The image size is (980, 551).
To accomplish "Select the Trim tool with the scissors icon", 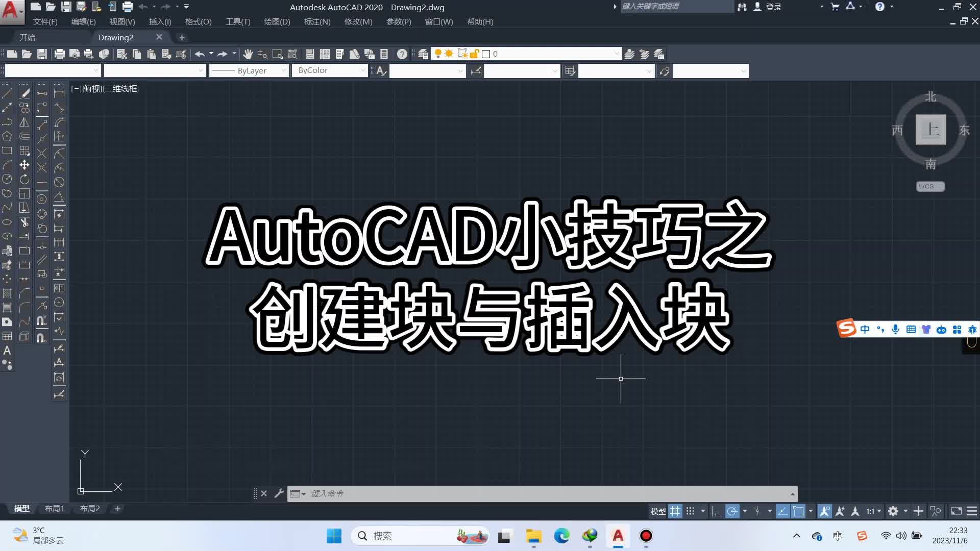I will coord(24,222).
